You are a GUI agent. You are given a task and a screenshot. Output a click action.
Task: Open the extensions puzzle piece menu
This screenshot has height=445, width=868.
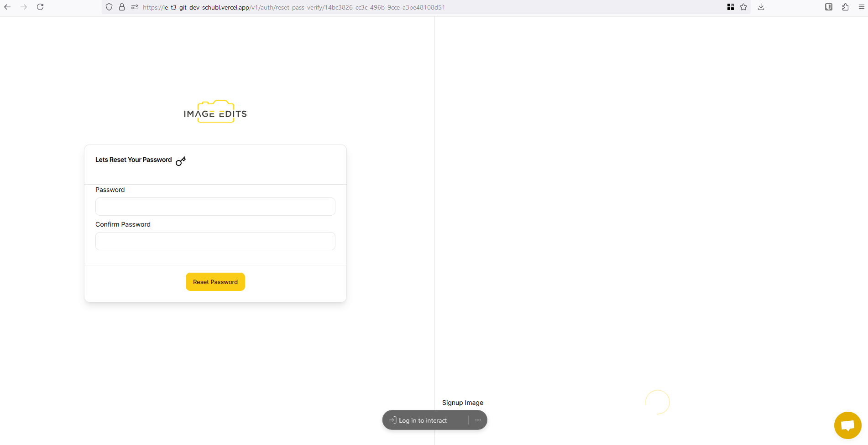[845, 7]
